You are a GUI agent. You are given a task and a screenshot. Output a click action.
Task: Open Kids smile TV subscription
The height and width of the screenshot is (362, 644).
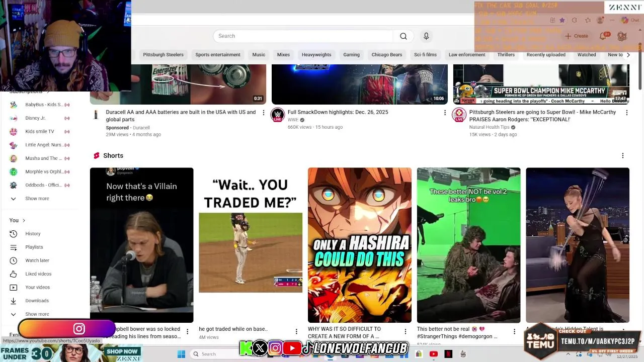tap(40, 132)
